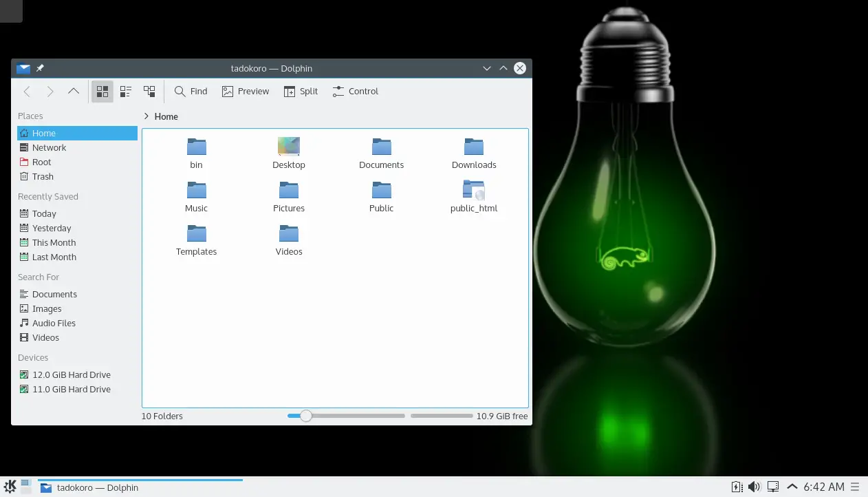Select the Music folder icon
868x497 pixels.
197,190
